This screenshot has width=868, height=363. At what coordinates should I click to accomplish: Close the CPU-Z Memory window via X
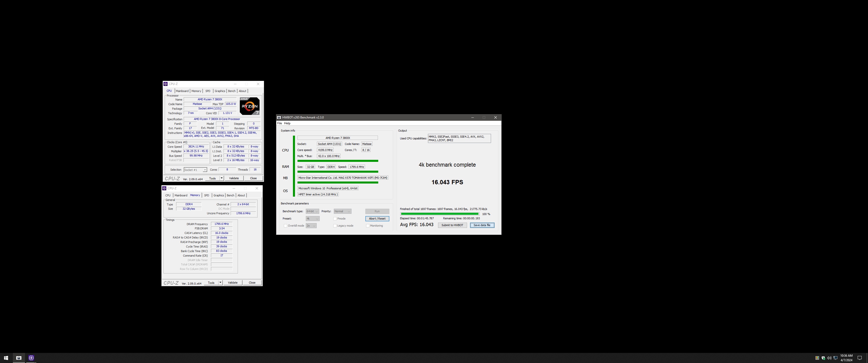(257, 188)
